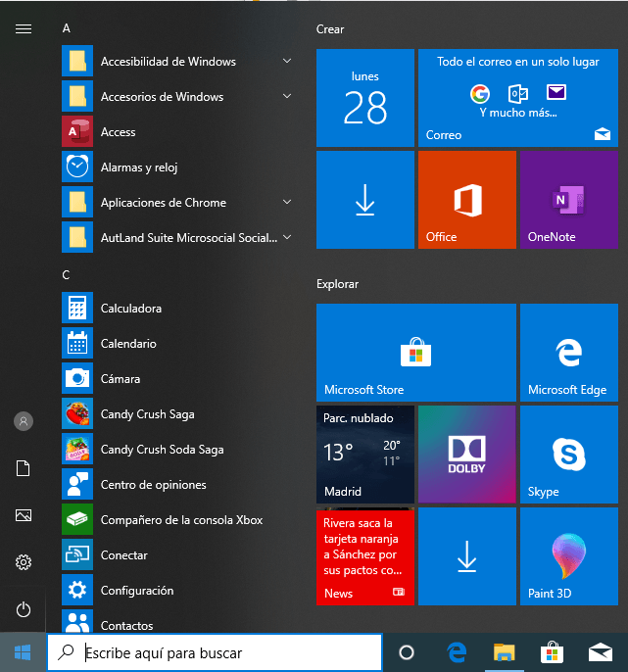Click the Power icon in sidebar
Screen dimensions: 628x672
pos(24,609)
